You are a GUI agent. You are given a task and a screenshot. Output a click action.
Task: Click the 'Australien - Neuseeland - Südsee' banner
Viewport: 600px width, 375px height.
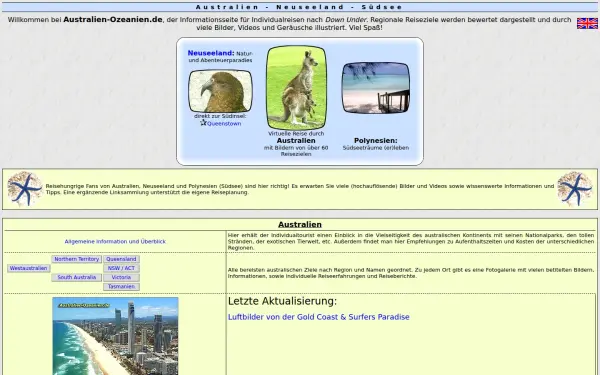299,7
